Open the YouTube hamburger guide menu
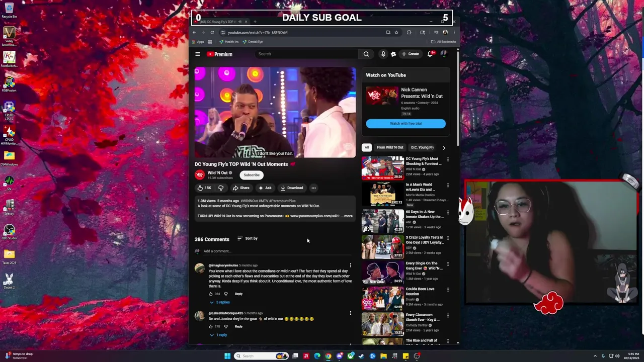 click(x=198, y=54)
